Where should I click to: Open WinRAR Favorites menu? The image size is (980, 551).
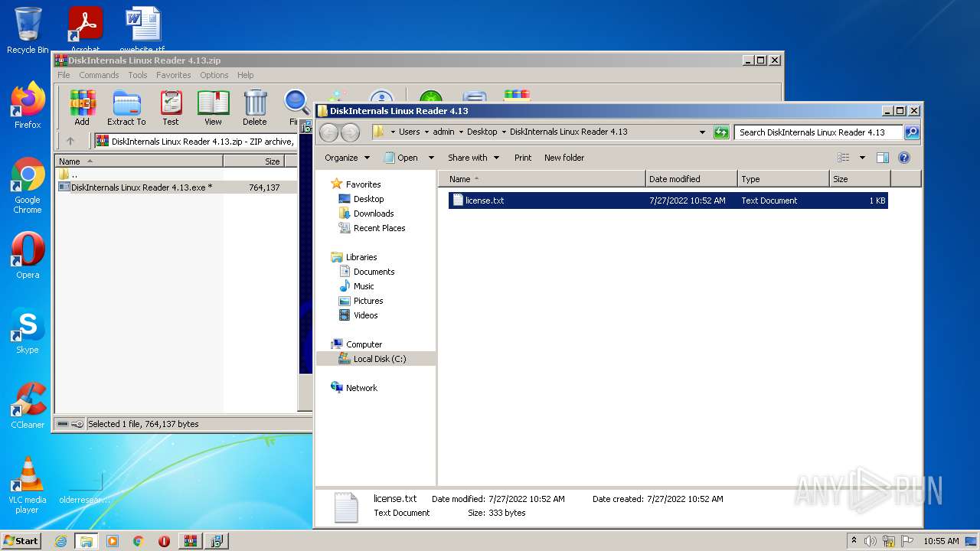pos(174,75)
